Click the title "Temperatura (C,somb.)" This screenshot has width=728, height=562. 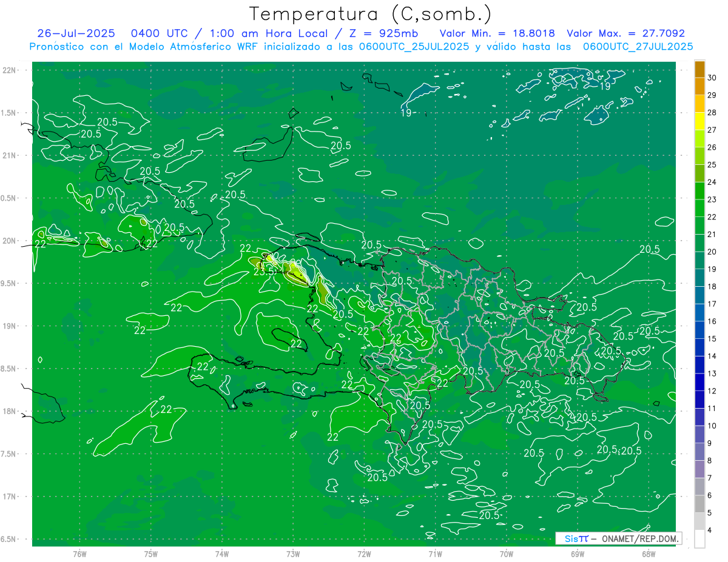click(x=371, y=14)
